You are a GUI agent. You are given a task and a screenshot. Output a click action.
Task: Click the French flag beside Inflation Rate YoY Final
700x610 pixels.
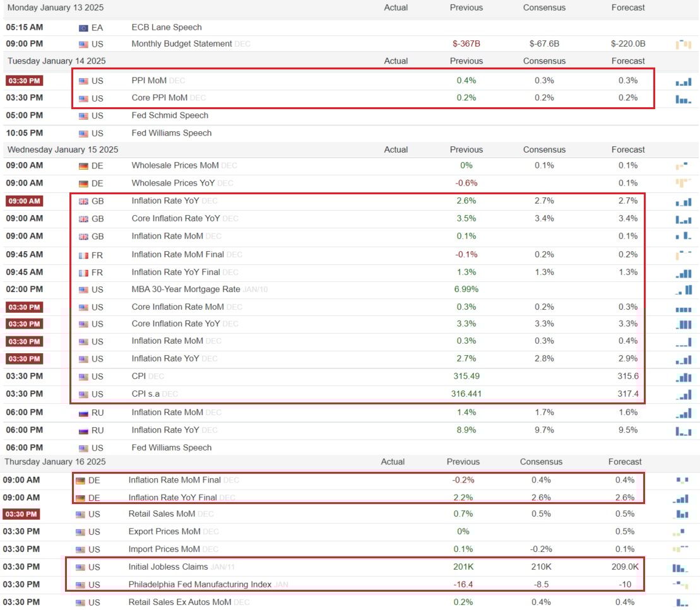point(83,273)
